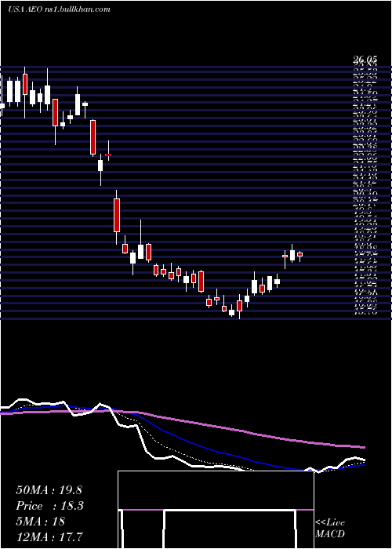The image size is (392, 549).
Task: Click the '50MA : 19.8' readout
Action: tap(49, 490)
